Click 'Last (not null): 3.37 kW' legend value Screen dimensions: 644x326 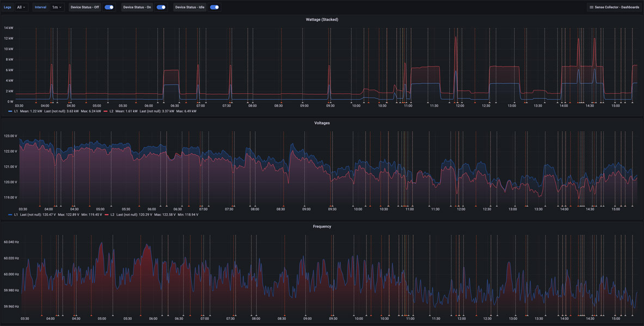pyautogui.click(x=157, y=111)
